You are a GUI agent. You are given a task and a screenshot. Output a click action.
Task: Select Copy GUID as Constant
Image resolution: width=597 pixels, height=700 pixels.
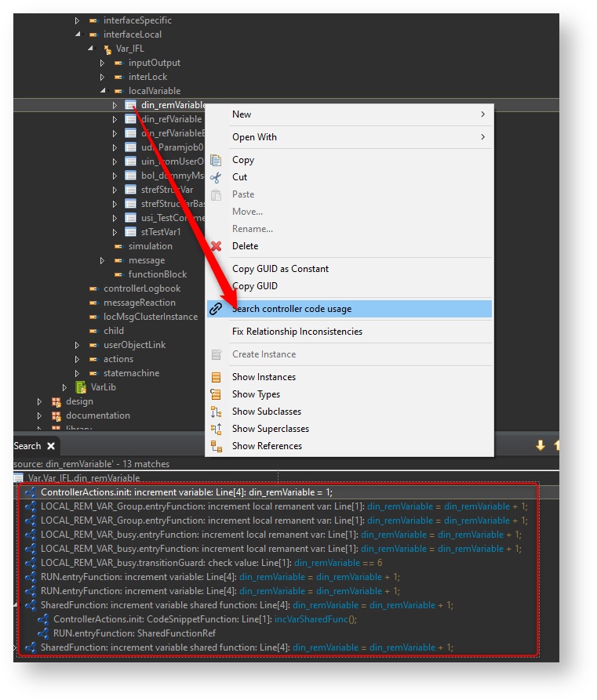(x=280, y=269)
